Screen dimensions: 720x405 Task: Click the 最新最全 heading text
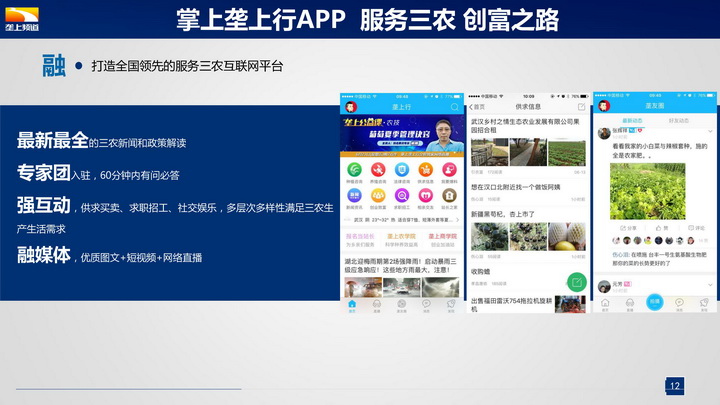(52, 140)
